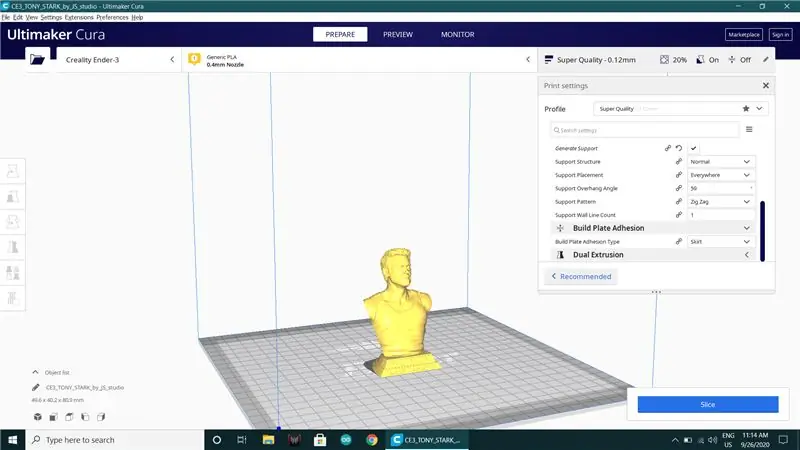800x450 pixels.
Task: Click pencil icon beside CE3_TONY_STARK name
Action: point(36,387)
